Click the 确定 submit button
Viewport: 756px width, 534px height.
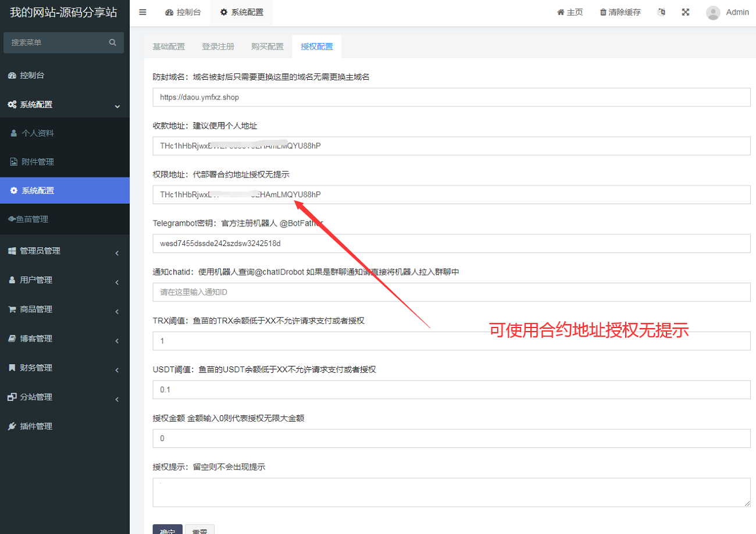[167, 529]
